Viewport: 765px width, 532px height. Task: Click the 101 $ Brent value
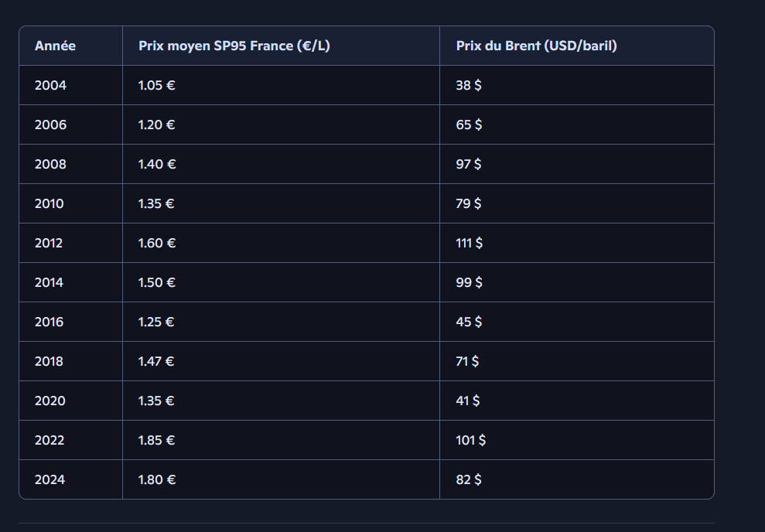tap(470, 441)
